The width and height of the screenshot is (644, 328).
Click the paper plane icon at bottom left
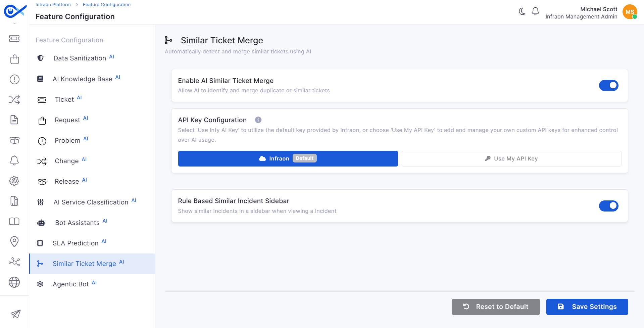(15, 314)
